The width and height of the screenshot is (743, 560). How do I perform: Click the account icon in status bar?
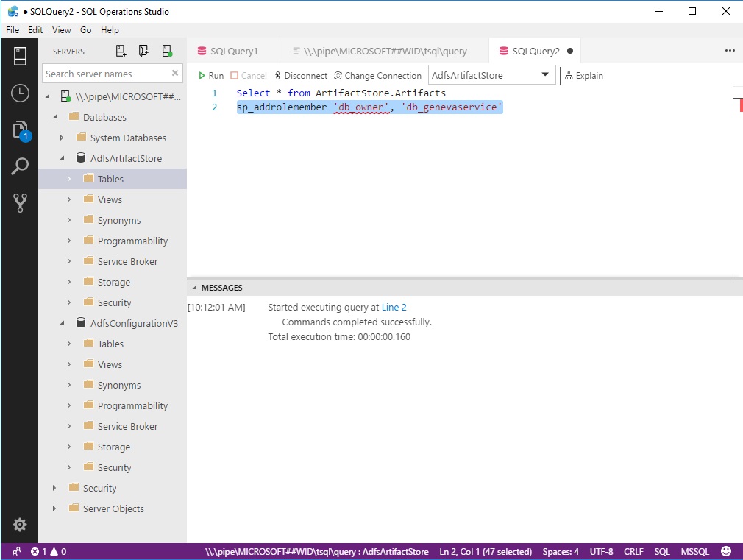tap(16, 551)
